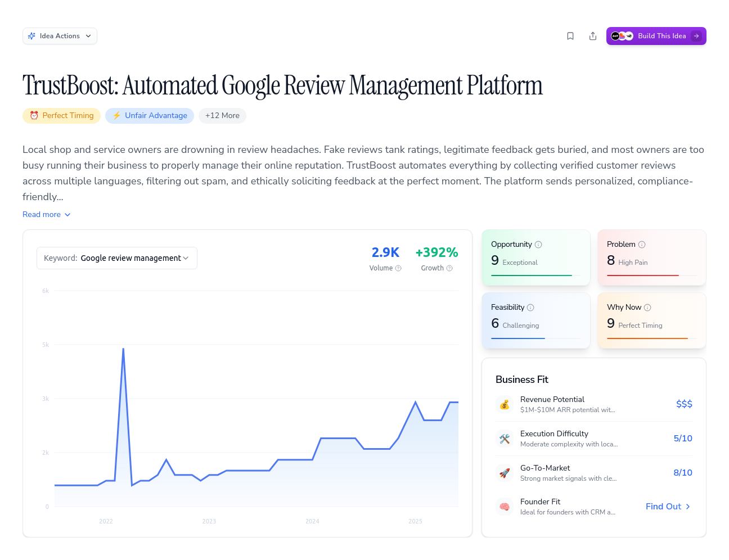Click the 2023 axis label
729x560 pixels.
click(209, 522)
